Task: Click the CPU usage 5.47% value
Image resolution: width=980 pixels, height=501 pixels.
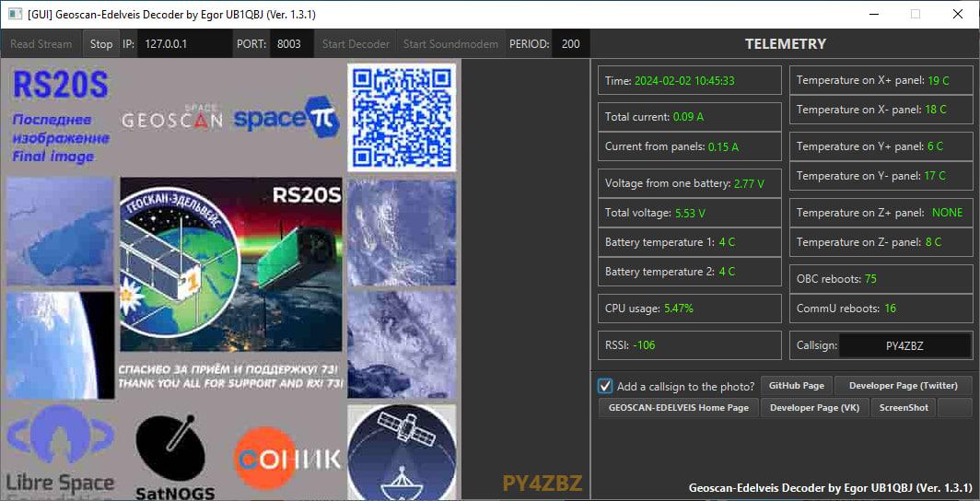Action: click(x=678, y=309)
